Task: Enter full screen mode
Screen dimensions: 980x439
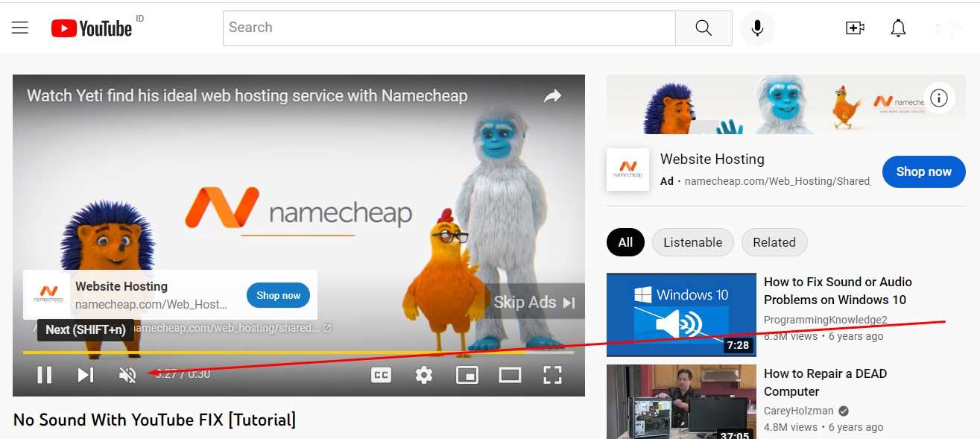Action: (x=552, y=375)
